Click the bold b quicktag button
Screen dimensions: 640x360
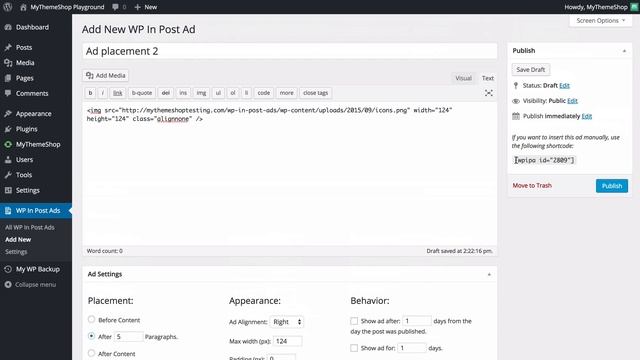point(91,93)
